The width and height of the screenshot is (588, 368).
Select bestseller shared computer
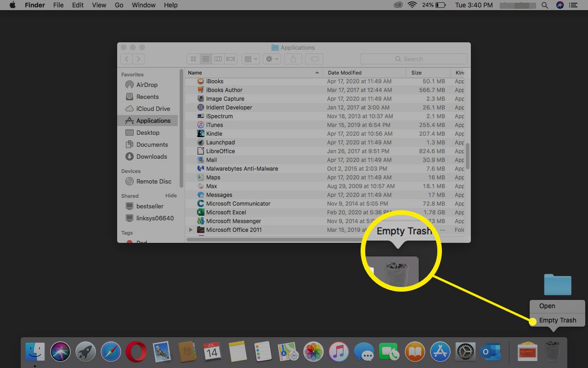(147, 206)
